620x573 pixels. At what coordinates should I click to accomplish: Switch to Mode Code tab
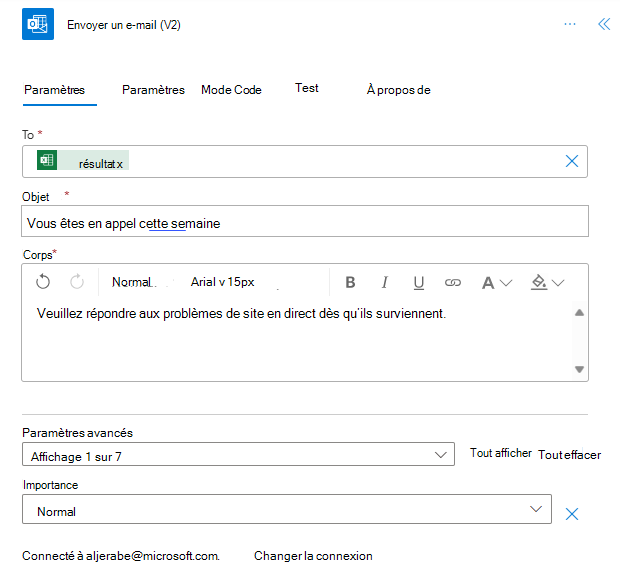coord(231,90)
